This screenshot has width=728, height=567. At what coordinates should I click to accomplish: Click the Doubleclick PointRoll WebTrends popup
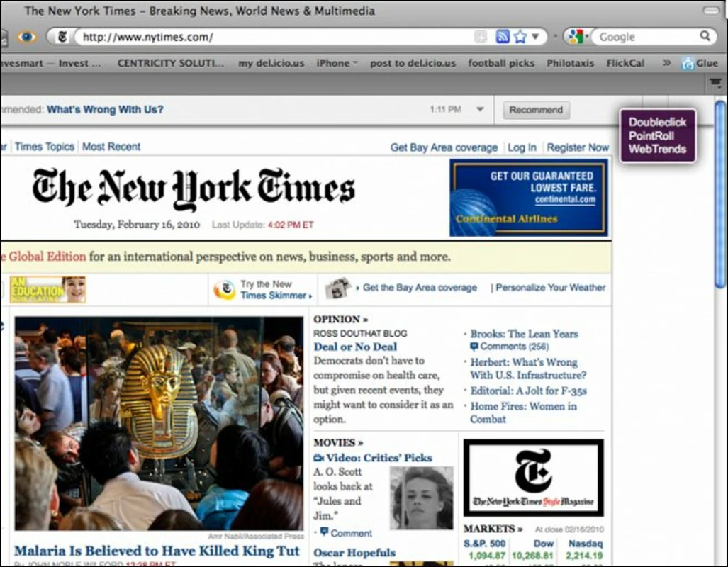[x=657, y=135]
